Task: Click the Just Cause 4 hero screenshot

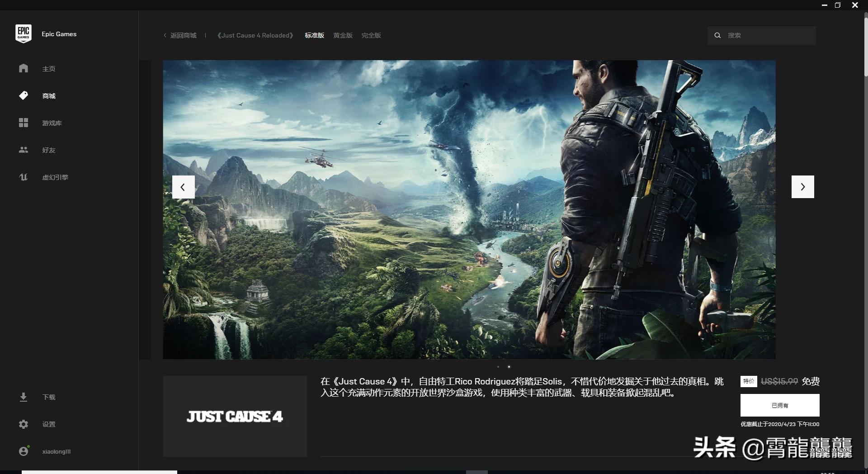Action: coord(469,209)
